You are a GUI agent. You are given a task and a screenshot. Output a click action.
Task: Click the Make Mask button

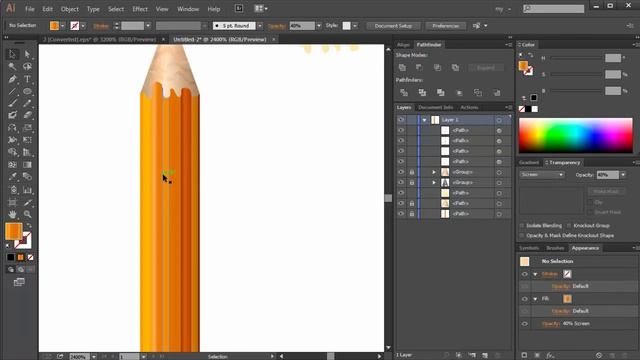pos(606,191)
